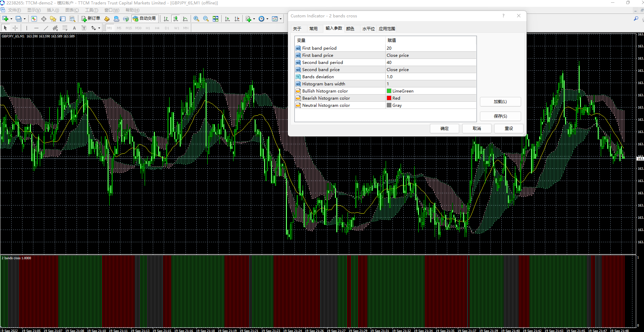Click the tile windows icon
Screen dimensions: 644x332
tap(215, 19)
